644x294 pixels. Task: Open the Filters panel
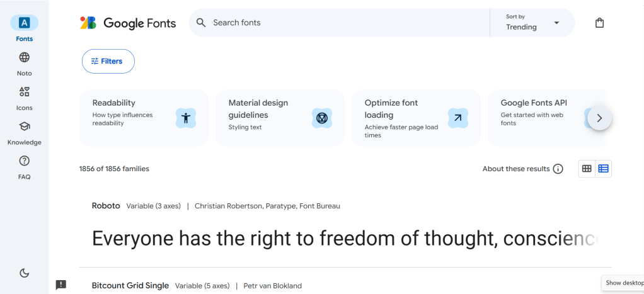tap(108, 61)
